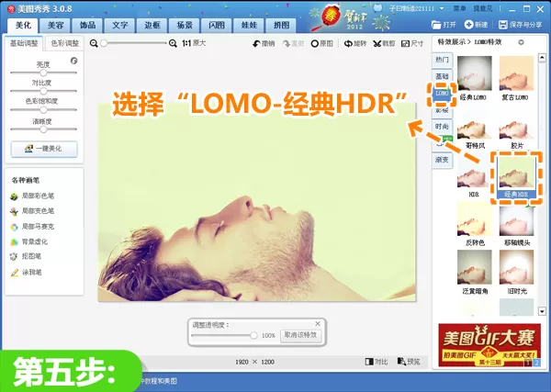Image resolution: width=551 pixels, height=392 pixels.
Task: Click the 取消该特效 button
Action: coord(300,335)
